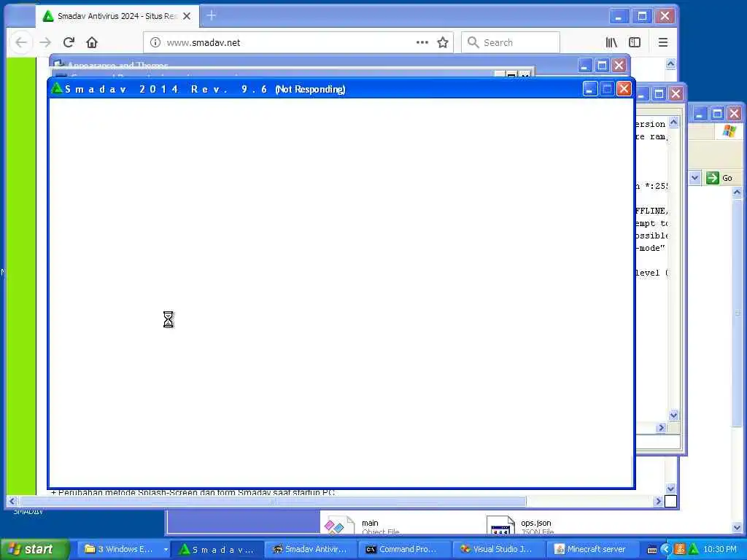
Task: Minimize the Firefox window
Action: tap(619, 16)
